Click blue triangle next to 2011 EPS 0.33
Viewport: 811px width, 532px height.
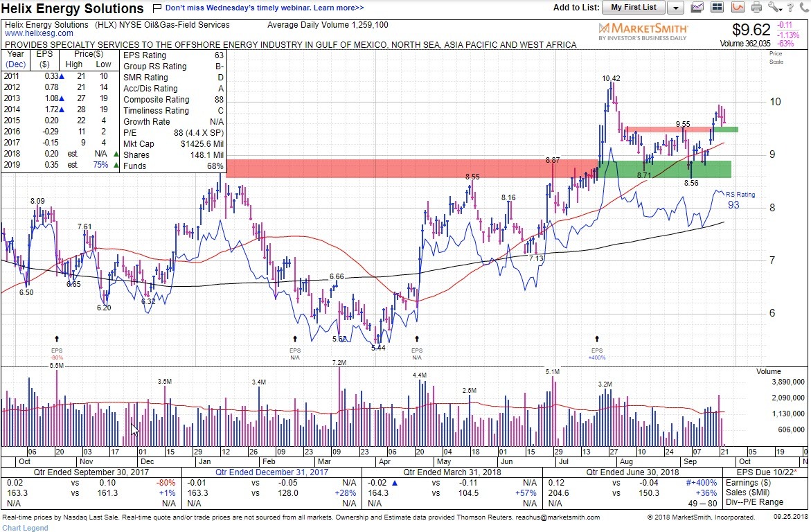coord(62,76)
